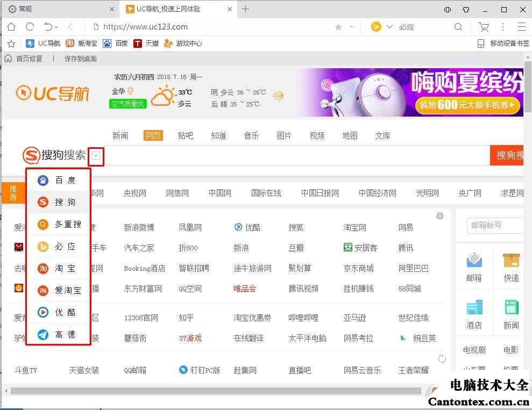The width and height of the screenshot is (532, 410).
Task: Click the undo close-tab arrow icon
Action: tap(48, 27)
